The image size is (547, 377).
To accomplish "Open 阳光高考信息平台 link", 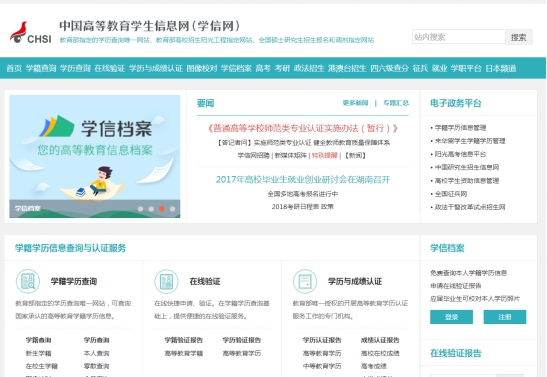I will coord(460,154).
